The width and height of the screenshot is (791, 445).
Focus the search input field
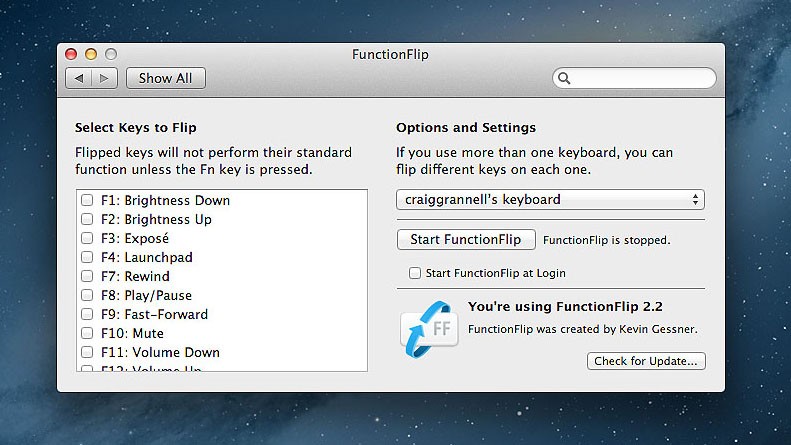(640, 78)
